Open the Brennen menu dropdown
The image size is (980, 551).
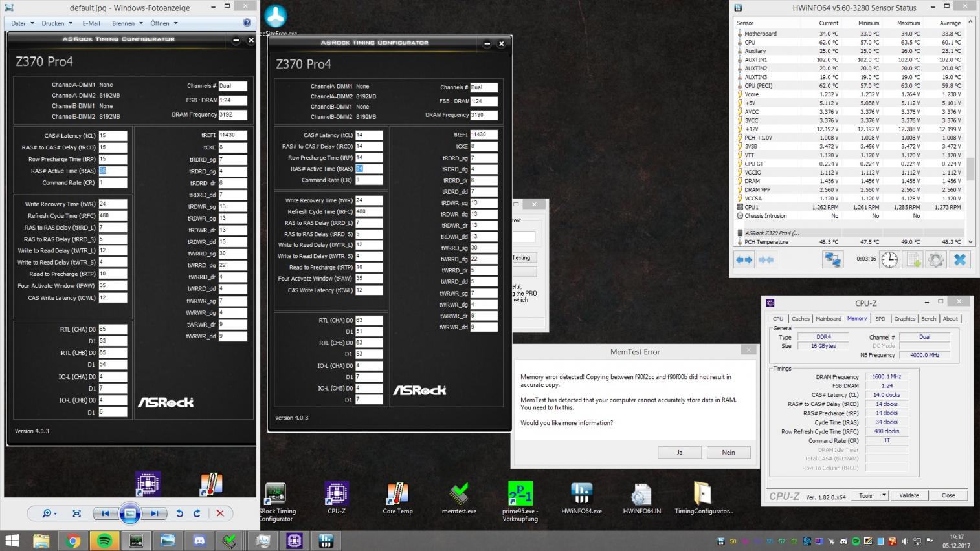click(128, 23)
